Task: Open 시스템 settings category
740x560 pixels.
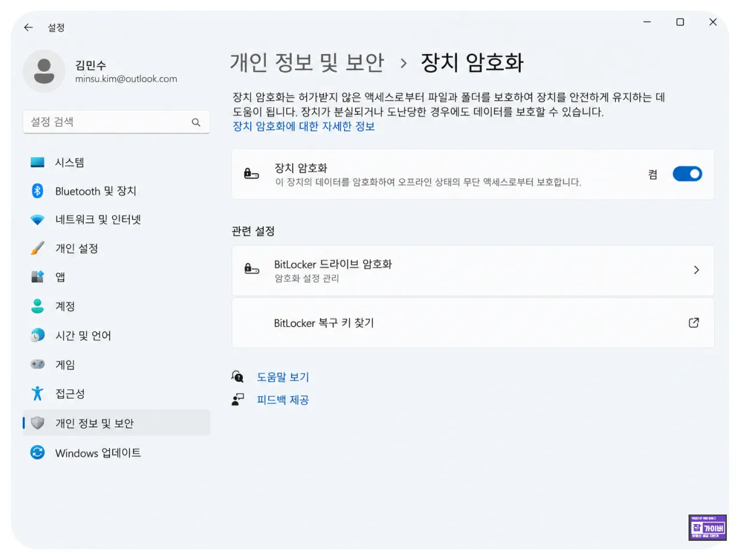Action: click(116, 162)
